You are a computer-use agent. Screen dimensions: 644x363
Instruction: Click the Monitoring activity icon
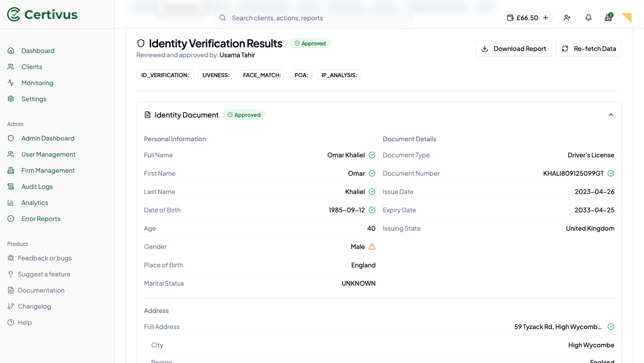click(11, 83)
